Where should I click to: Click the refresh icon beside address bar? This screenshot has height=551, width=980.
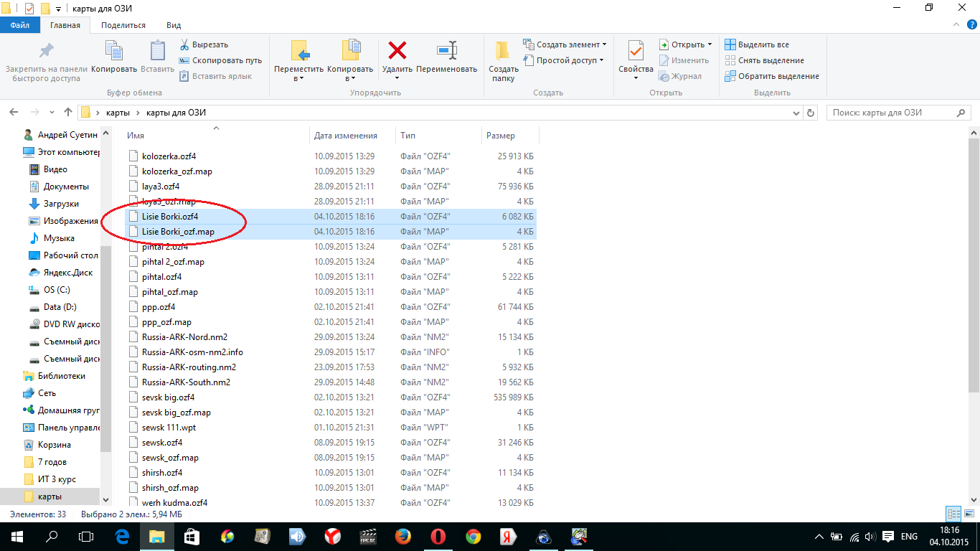[811, 113]
